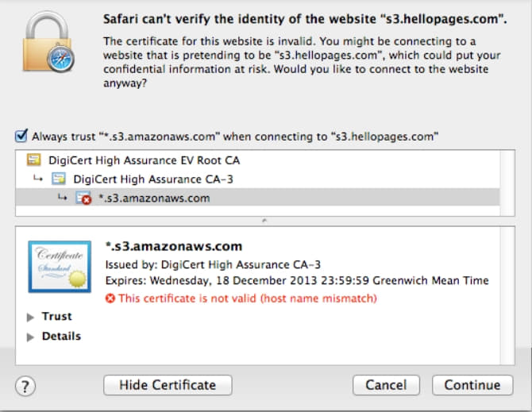Screen dimensions: 532x412
Task: Click the Cancel button
Action: tap(386, 385)
